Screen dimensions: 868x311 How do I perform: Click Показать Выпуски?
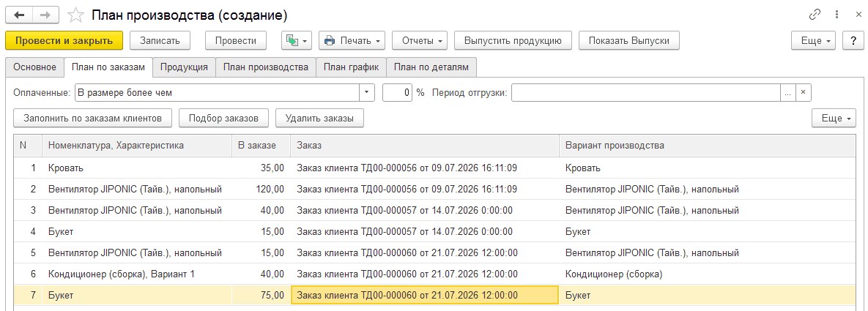629,40
